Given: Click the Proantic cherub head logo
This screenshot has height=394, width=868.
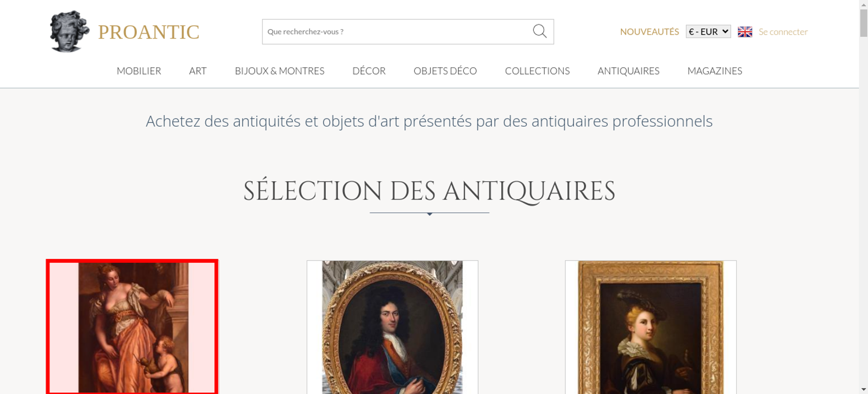Looking at the screenshot, I should (x=69, y=31).
